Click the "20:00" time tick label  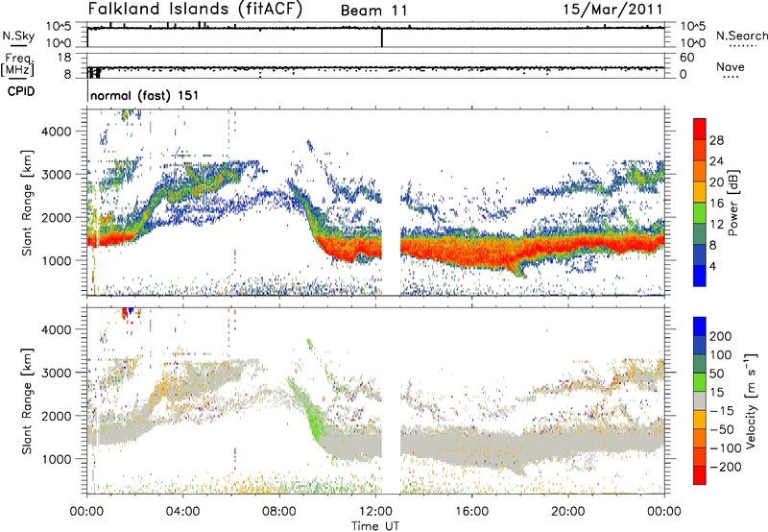point(567,512)
